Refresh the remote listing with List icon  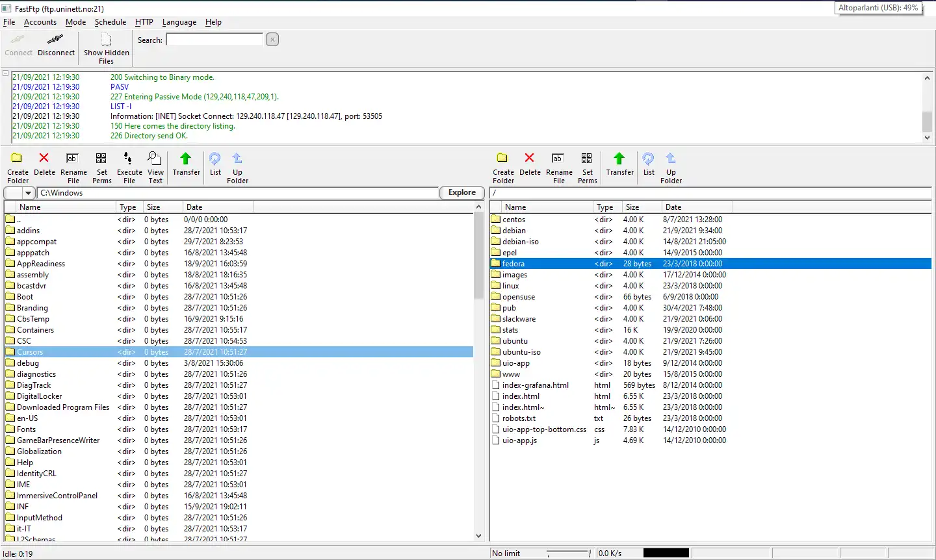[649, 159]
